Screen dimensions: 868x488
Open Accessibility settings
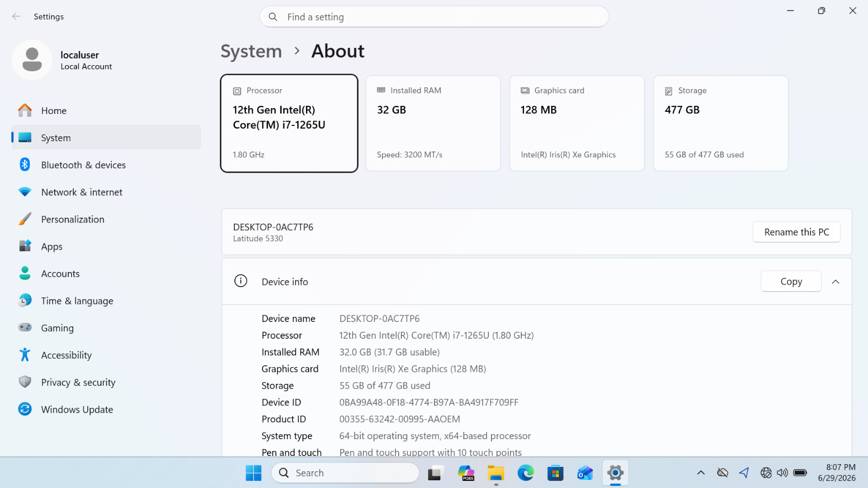click(106, 354)
